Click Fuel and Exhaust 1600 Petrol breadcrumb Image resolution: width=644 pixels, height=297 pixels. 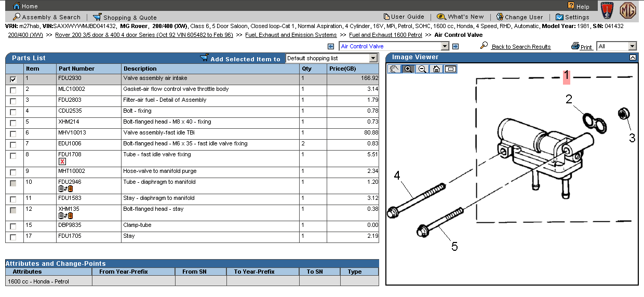(x=385, y=35)
